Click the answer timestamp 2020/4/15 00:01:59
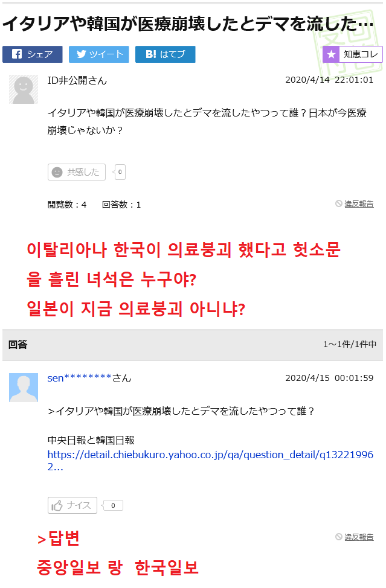This screenshot has height=588, width=386. click(329, 378)
